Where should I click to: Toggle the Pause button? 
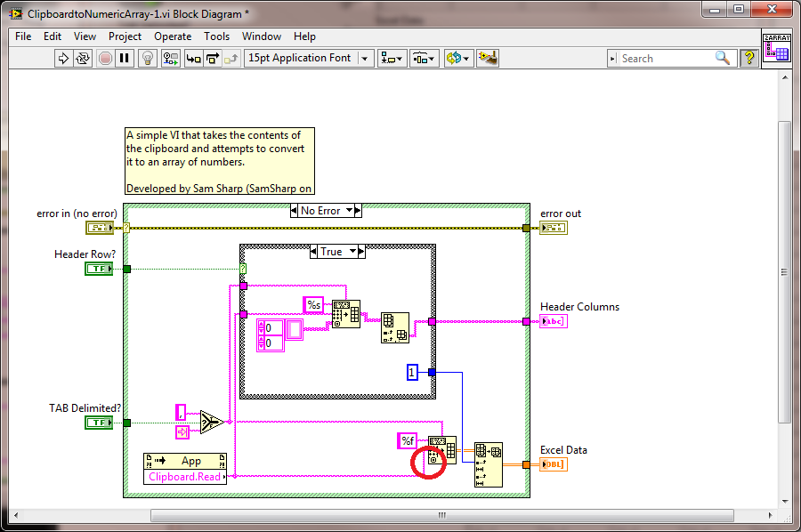(124, 58)
